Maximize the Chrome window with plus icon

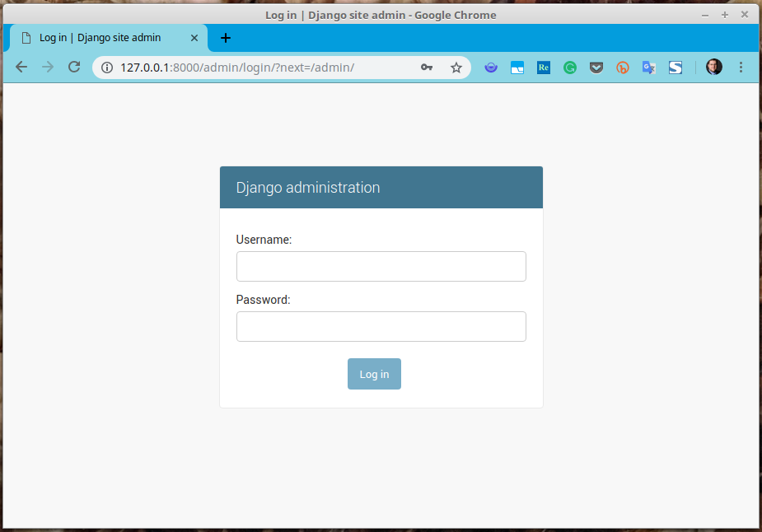click(x=725, y=15)
